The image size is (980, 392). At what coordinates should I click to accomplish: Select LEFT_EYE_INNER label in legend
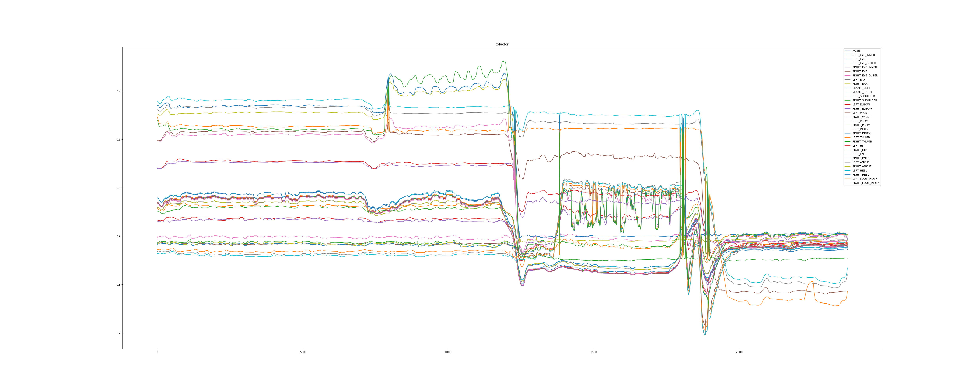pyautogui.click(x=863, y=55)
